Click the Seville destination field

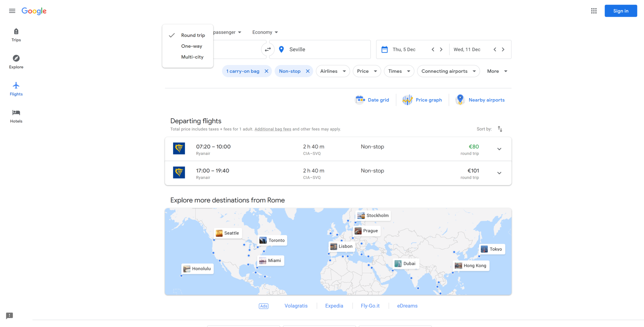(x=320, y=49)
